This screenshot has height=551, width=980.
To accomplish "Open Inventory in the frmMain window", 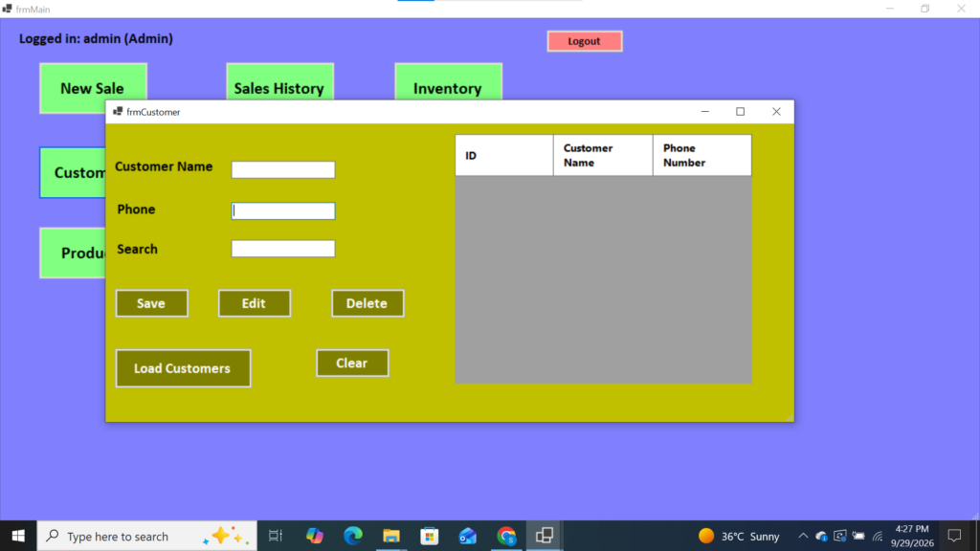I will pos(448,81).
